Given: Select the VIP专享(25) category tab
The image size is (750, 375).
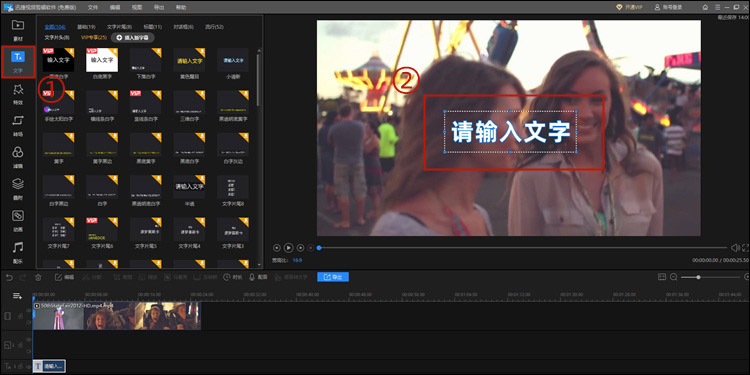Looking at the screenshot, I should (x=94, y=37).
